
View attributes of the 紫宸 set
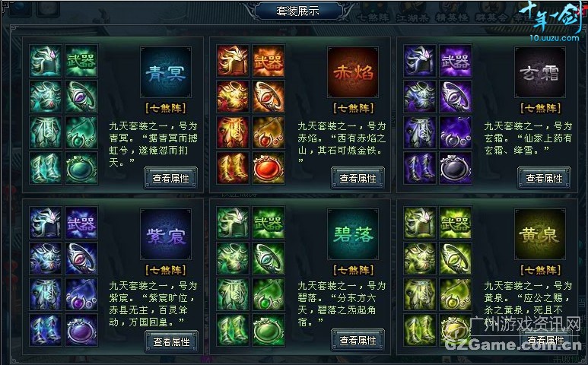pyautogui.click(x=171, y=341)
